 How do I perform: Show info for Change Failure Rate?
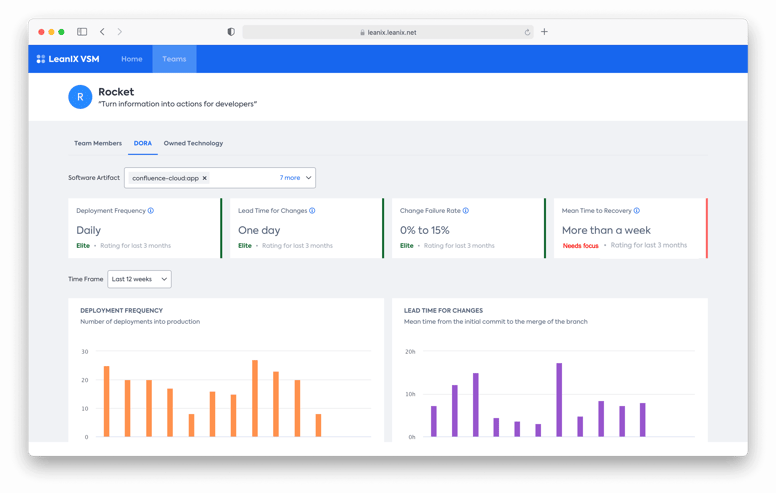[x=466, y=210]
